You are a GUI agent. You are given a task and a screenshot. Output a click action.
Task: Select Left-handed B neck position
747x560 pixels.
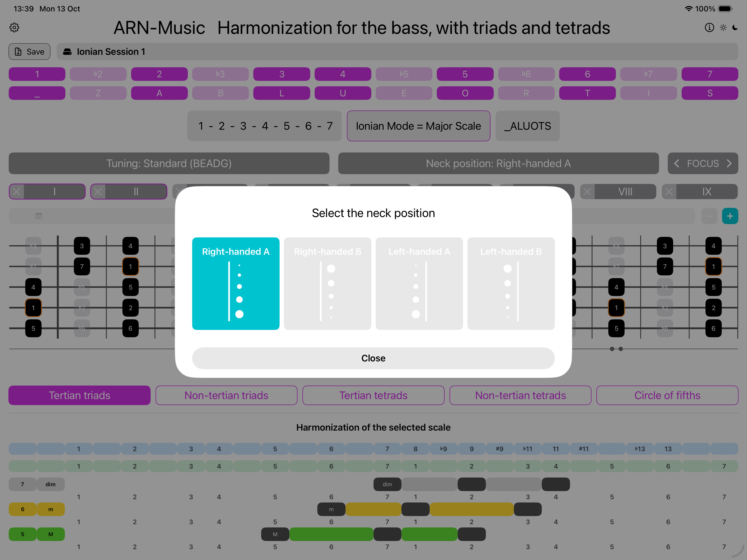click(x=511, y=284)
